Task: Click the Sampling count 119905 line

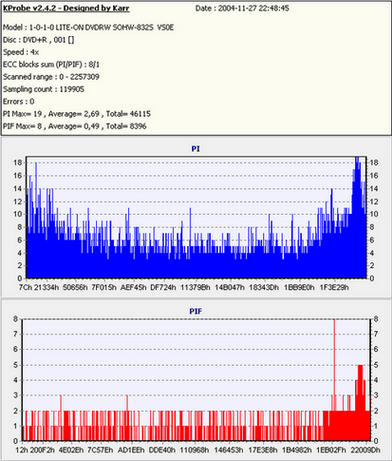Action: point(44,89)
